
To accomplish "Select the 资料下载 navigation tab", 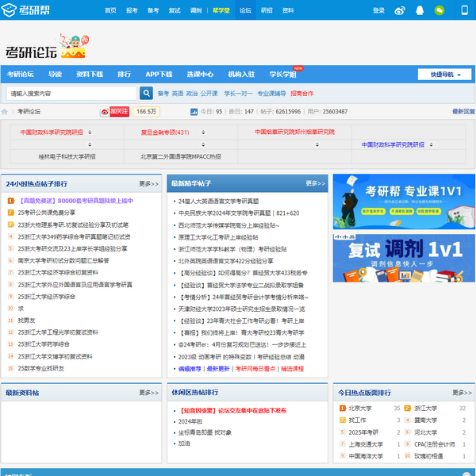I will coord(90,74).
